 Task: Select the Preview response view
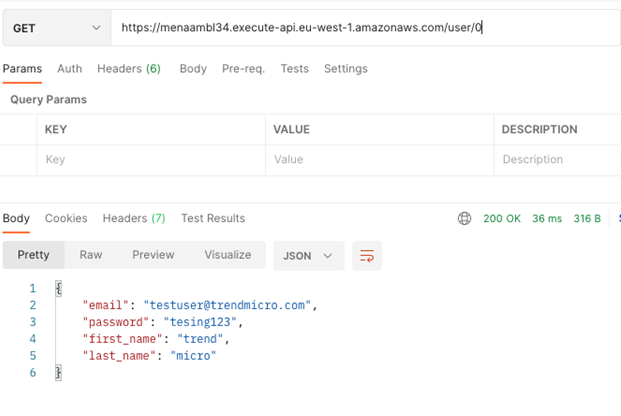[x=153, y=255]
